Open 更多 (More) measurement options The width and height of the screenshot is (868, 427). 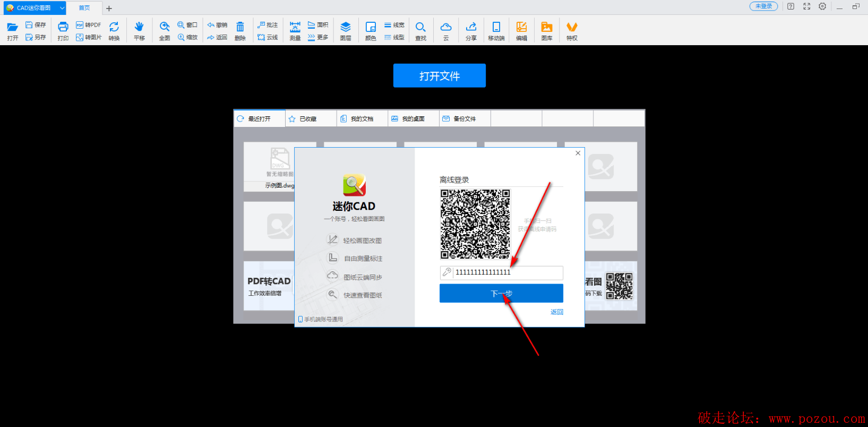(318, 37)
